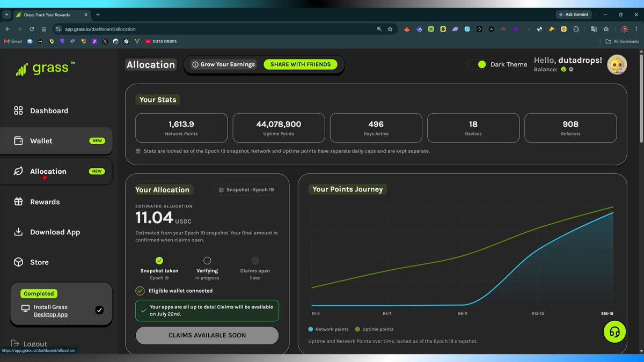
Task: Reload the page with refresh icon
Action: (32, 29)
